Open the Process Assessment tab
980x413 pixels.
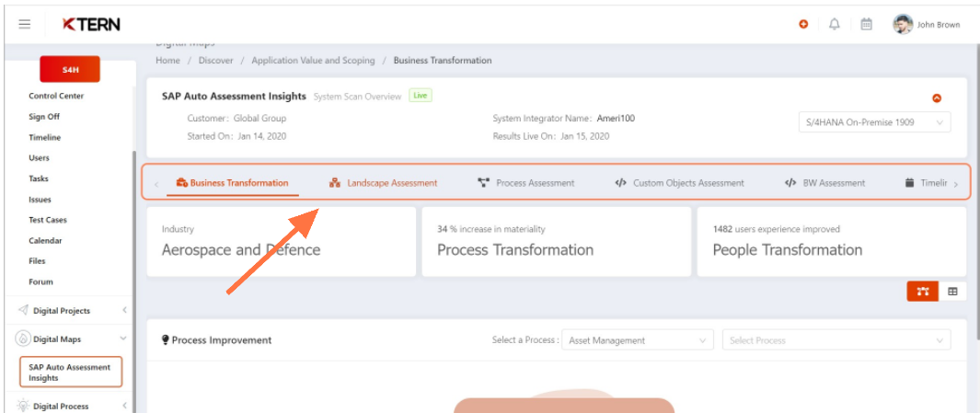point(525,183)
